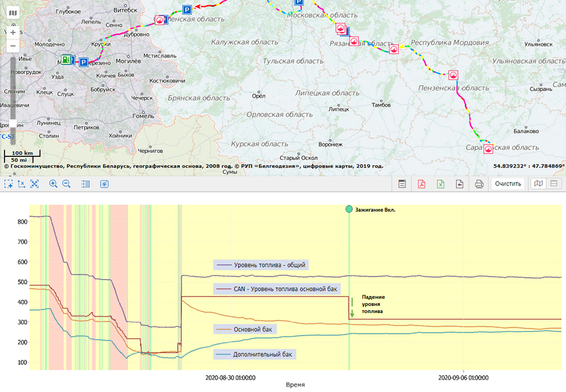Print the report
Screen dimensions: 566x392
click(x=479, y=184)
